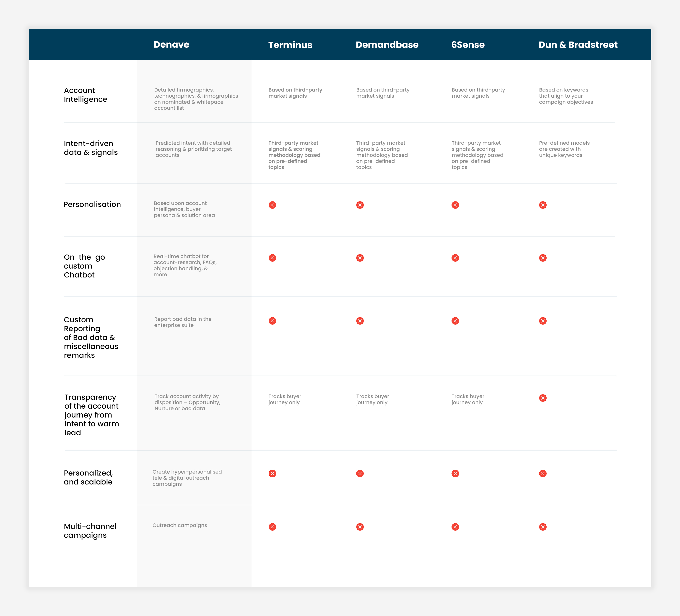This screenshot has width=680, height=616.
Task: Click the On-the-go custom Chatbot label
Action: coord(84,266)
